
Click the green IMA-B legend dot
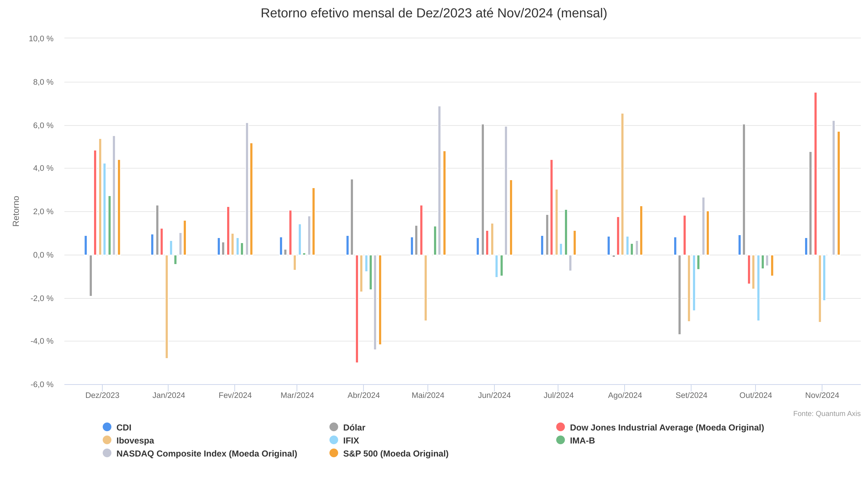(561, 440)
